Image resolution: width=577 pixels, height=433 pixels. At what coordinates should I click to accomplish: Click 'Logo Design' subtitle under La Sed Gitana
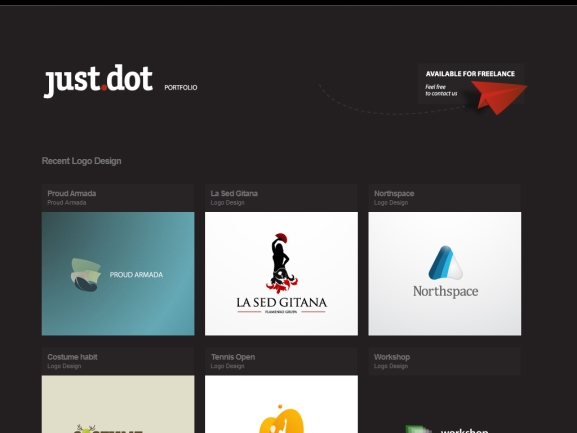[227, 203]
